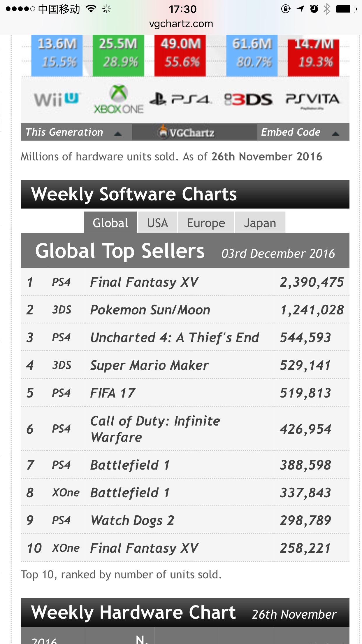The width and height of the screenshot is (362, 644).
Task: Click Uncharted 4: A Thief's End
Action: pyautogui.click(x=175, y=338)
